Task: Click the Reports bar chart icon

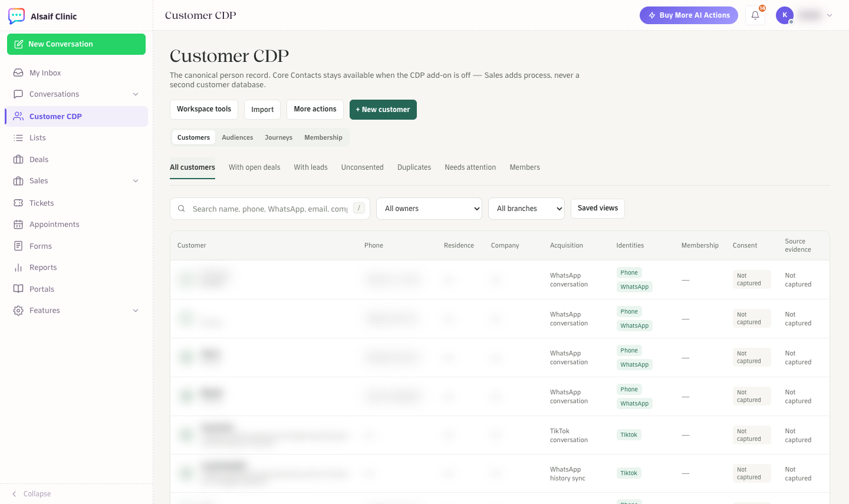Action: click(x=18, y=268)
